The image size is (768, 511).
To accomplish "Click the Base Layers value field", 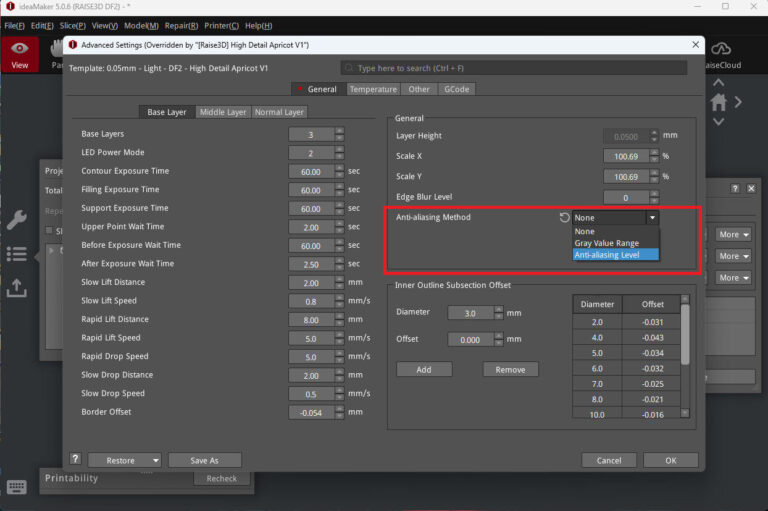I will tap(312, 135).
